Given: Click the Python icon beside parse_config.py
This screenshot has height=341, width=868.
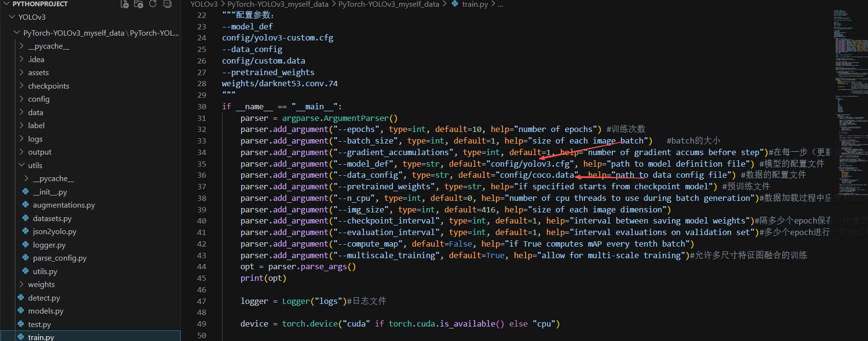Looking at the screenshot, I should pyautogui.click(x=26, y=258).
